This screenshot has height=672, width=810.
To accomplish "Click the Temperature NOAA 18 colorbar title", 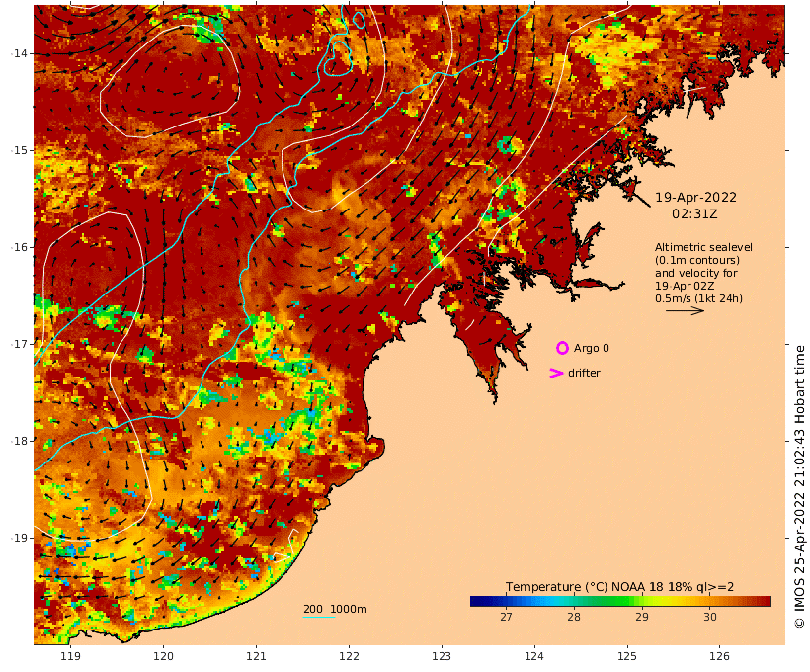I will (620, 587).
